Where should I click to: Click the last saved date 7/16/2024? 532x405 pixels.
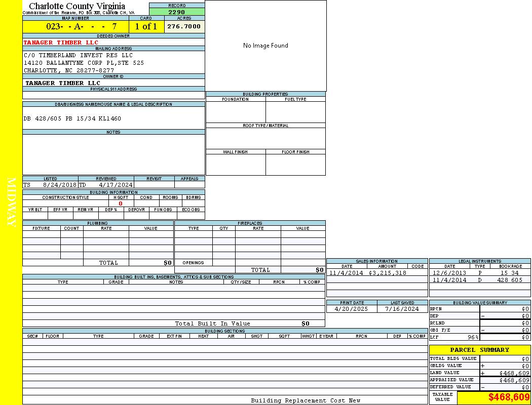pos(402,309)
